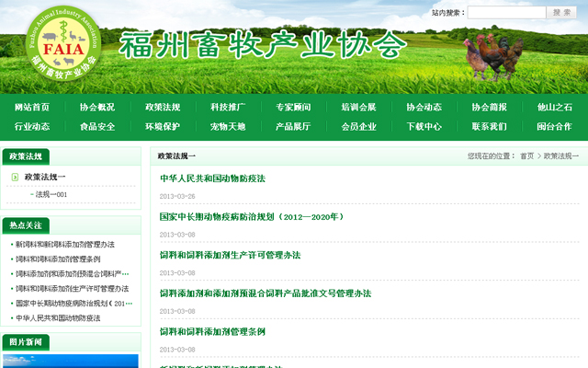Open hot topic 饲料和饲料添加剂管理条例 in sidebar

[x=58, y=259]
